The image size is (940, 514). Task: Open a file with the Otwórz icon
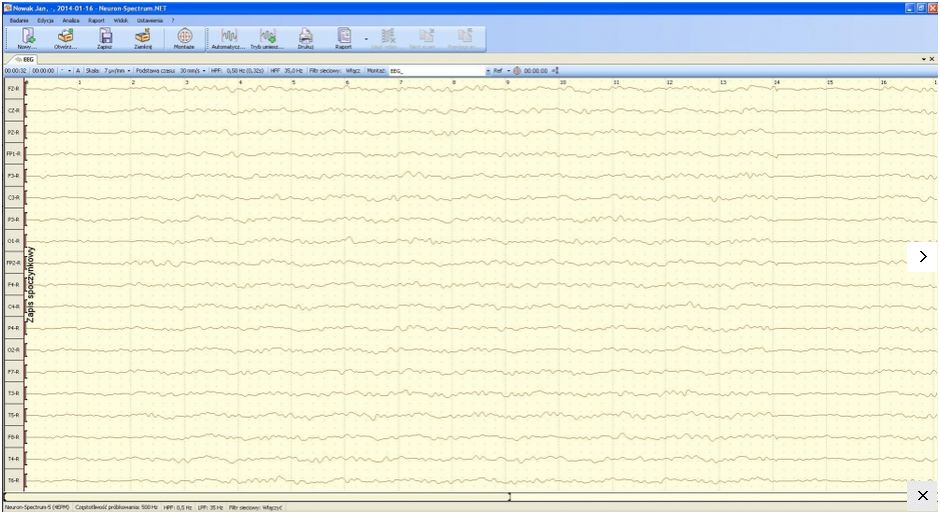pyautogui.click(x=66, y=37)
